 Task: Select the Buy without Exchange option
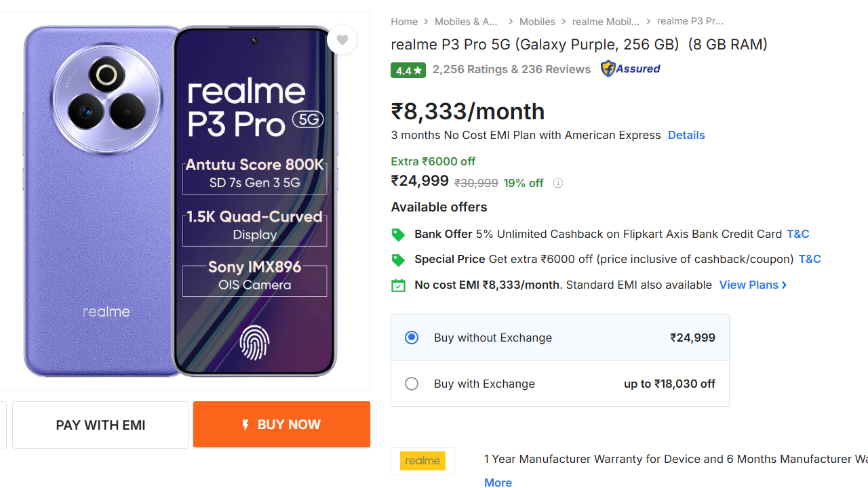point(412,337)
